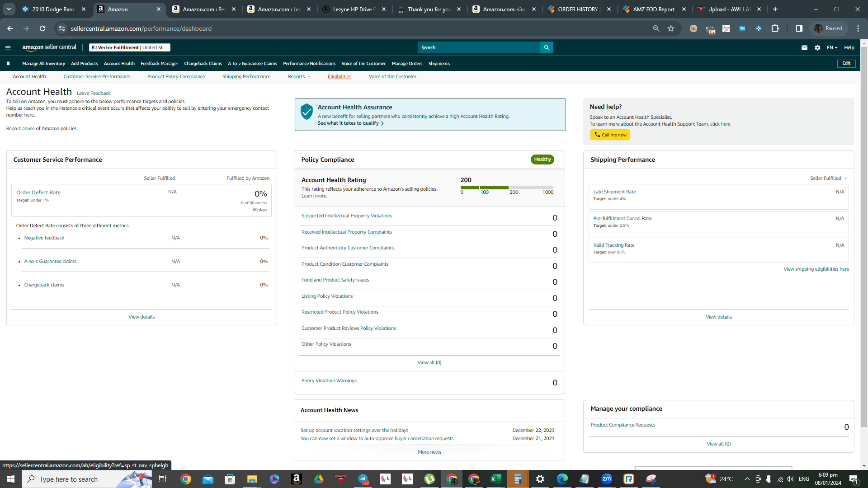Screen dimensions: 868x488
Task: Open the Seller Central hamburger menu
Action: pos(8,47)
